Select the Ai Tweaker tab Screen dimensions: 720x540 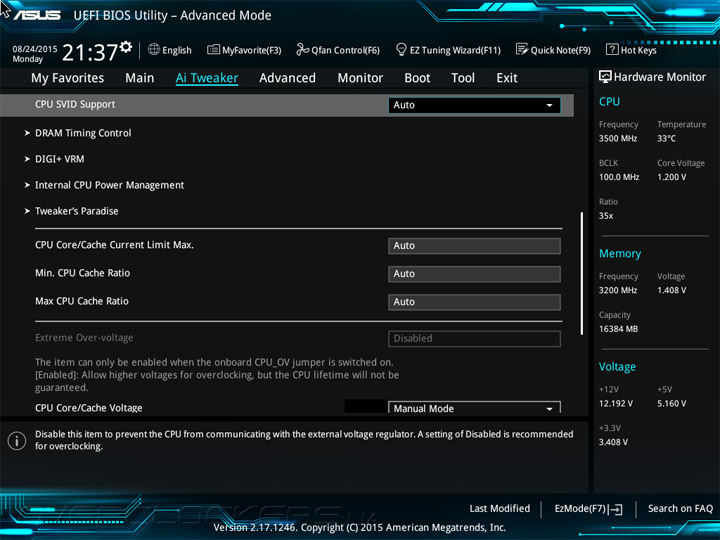(207, 78)
